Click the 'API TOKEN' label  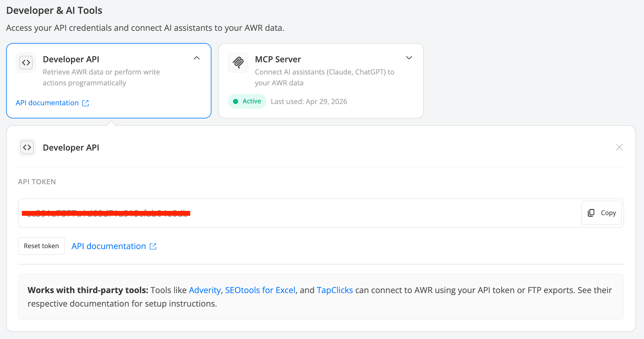tap(37, 182)
